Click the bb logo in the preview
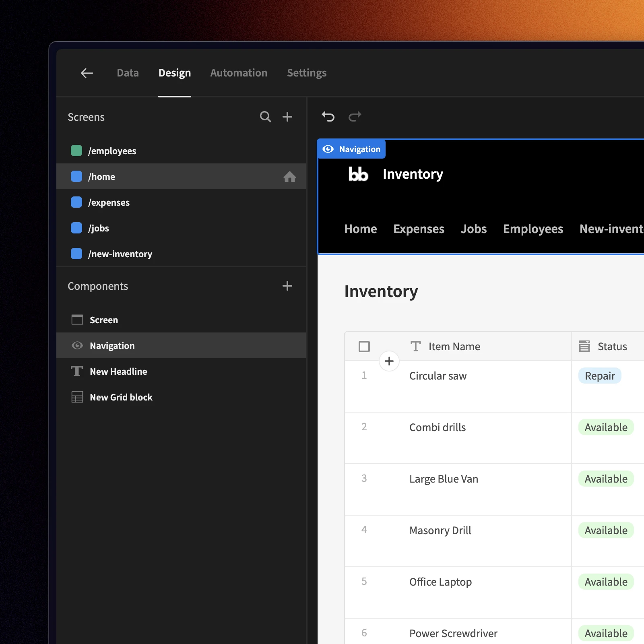 (358, 174)
